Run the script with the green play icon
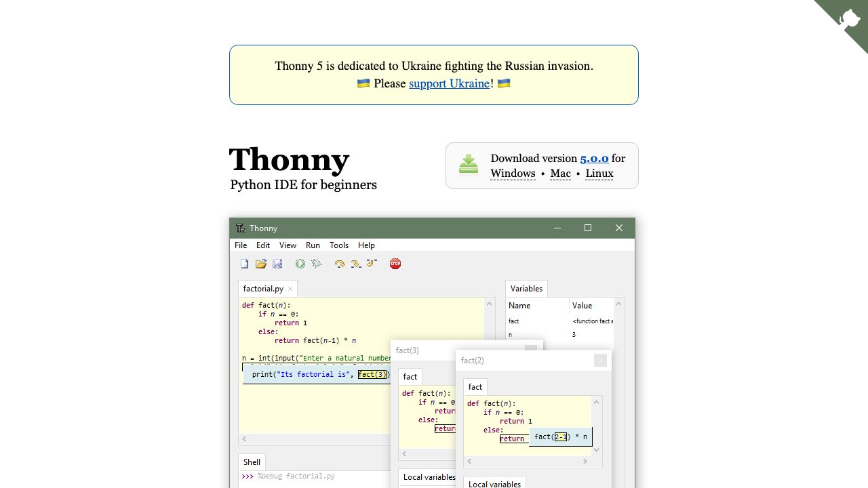This screenshot has width=868, height=488. pyautogui.click(x=300, y=264)
